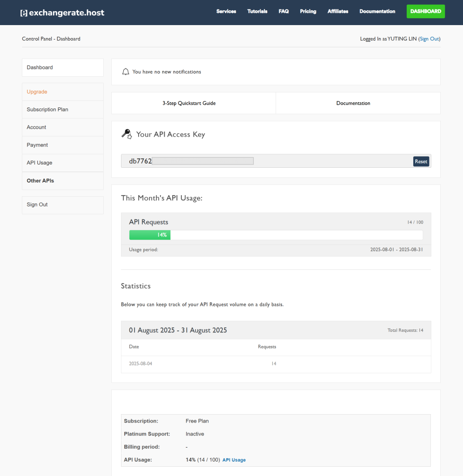This screenshot has height=476, width=463.
Task: Open Payment in the sidebar
Action: click(62, 145)
